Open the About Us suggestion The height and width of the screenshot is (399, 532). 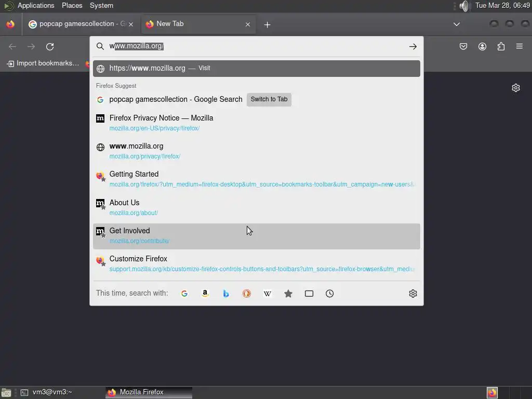(257, 208)
